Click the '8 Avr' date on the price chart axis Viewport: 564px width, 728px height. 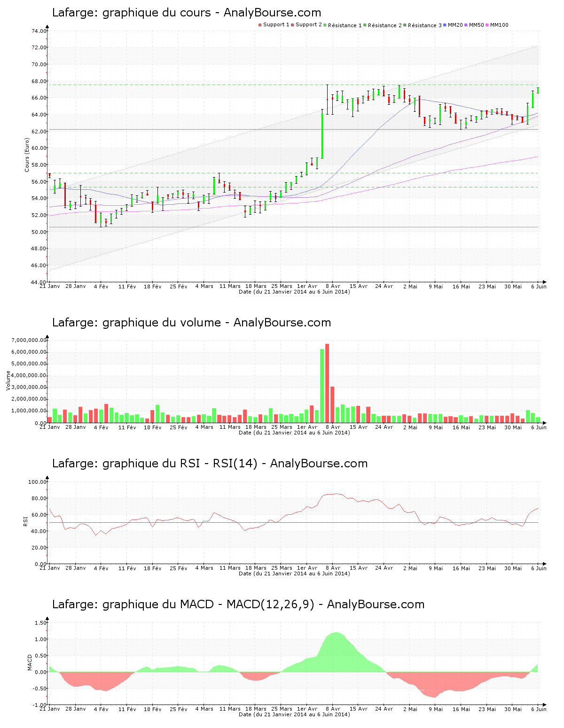tap(333, 286)
